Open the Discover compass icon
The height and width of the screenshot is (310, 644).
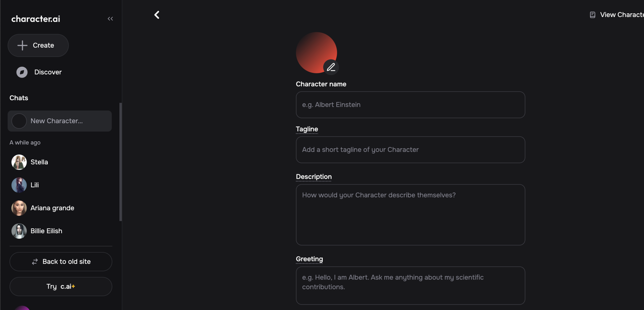22,72
